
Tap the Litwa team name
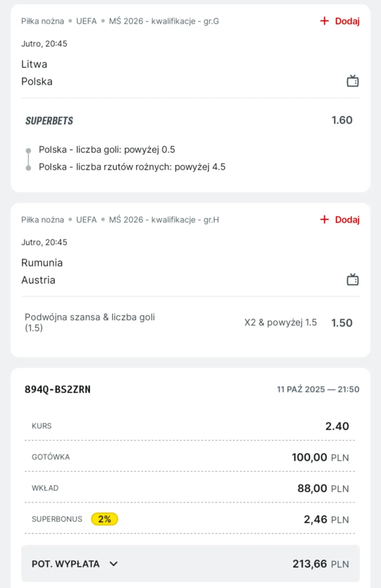(34, 64)
